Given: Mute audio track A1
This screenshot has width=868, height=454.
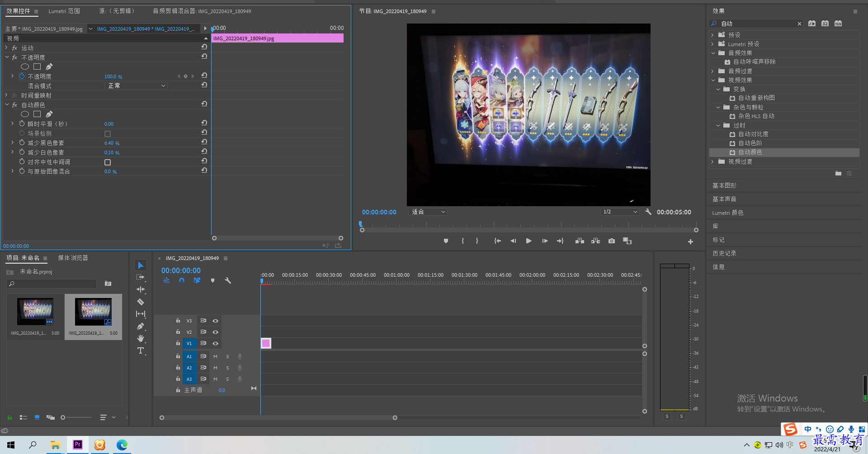Looking at the screenshot, I should (215, 356).
